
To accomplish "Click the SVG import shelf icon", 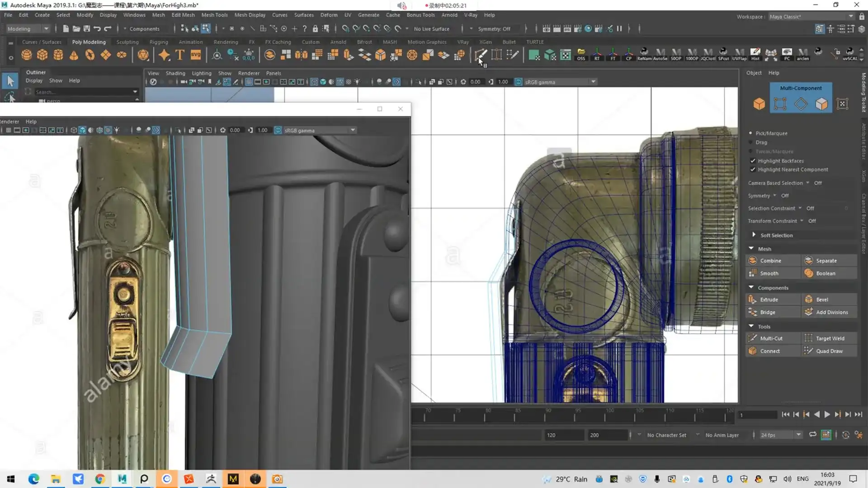I will tap(196, 55).
